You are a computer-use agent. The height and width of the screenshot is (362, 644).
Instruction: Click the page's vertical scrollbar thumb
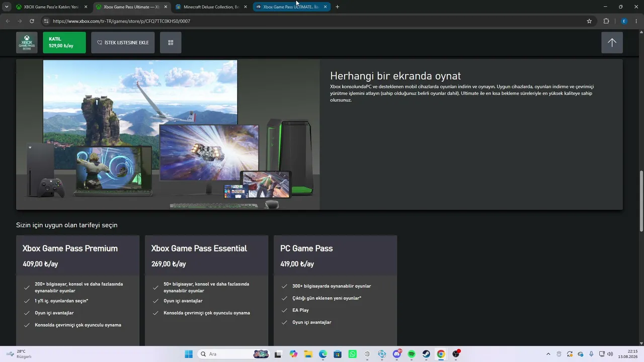(641, 201)
